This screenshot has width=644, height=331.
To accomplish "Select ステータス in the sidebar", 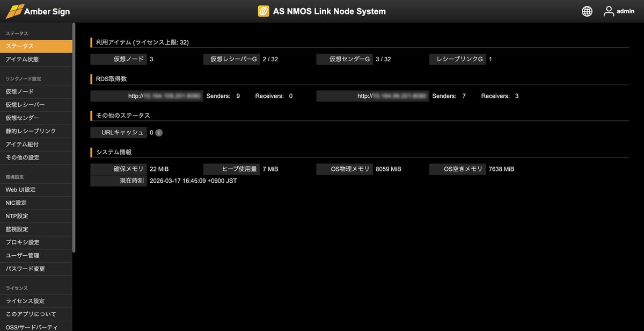I will click(36, 46).
